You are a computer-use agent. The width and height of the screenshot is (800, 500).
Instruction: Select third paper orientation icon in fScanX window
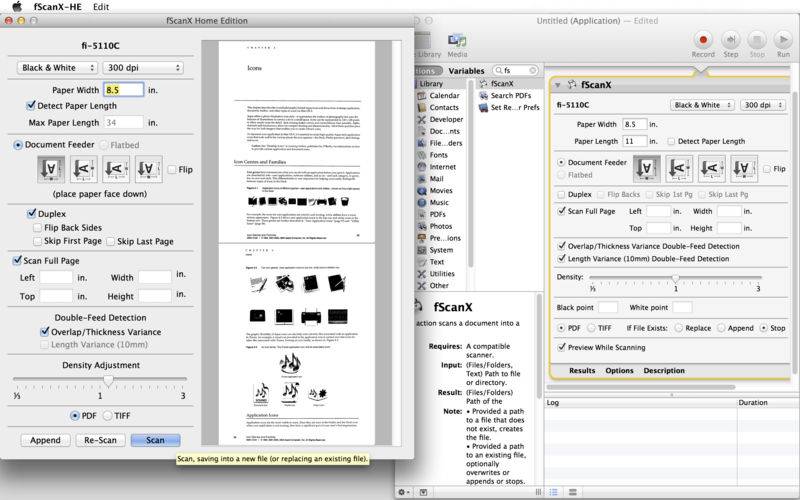click(116, 169)
